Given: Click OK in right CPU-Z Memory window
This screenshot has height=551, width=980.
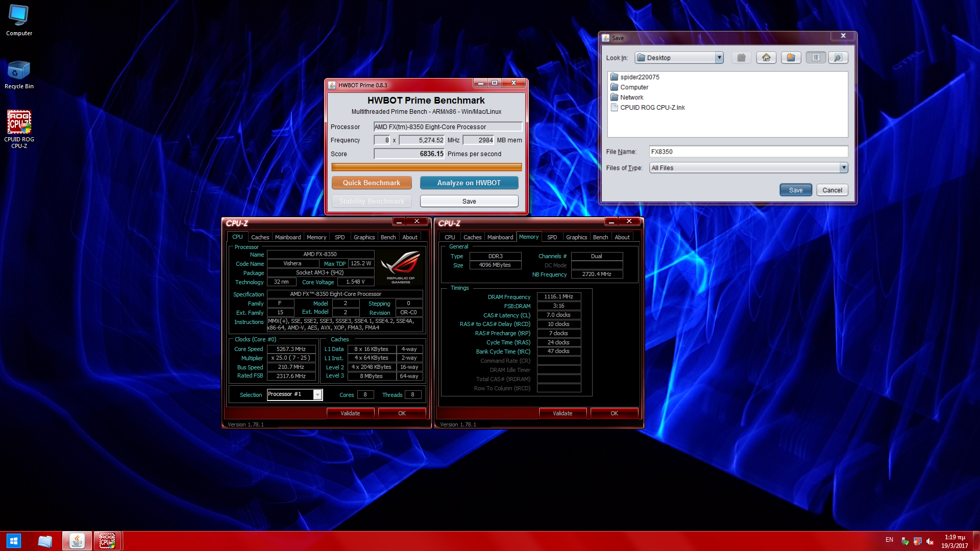Looking at the screenshot, I should coord(614,413).
